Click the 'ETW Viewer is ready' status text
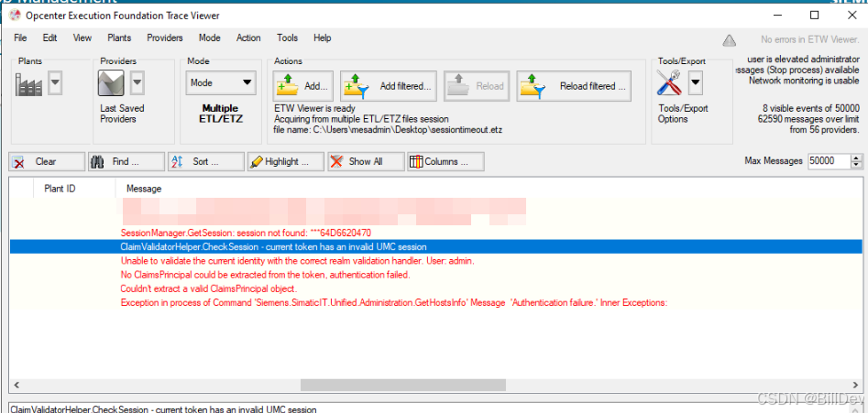 tap(315, 108)
